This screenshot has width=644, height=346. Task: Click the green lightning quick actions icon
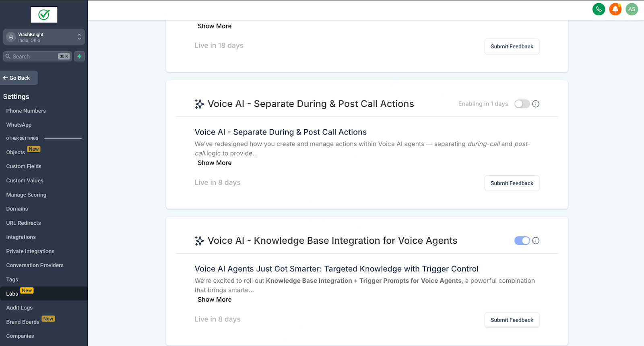[x=79, y=56]
